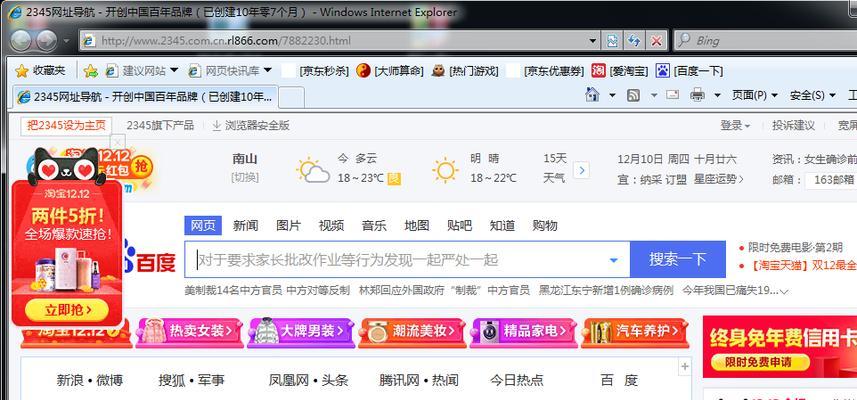Click the 浏览器安全版 download link
The width and height of the screenshot is (857, 400).
click(251, 125)
